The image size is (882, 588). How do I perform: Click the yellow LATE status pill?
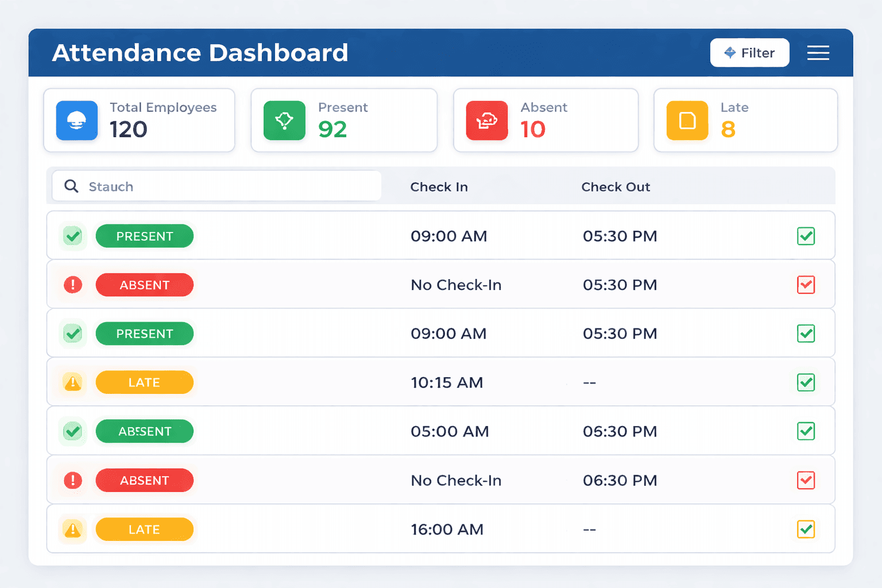pos(144,382)
